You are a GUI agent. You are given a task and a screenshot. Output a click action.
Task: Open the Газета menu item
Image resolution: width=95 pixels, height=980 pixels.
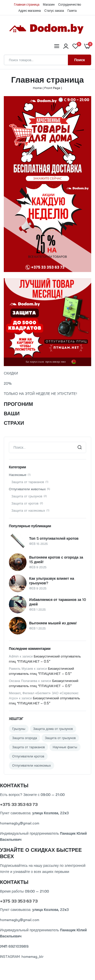72,11
